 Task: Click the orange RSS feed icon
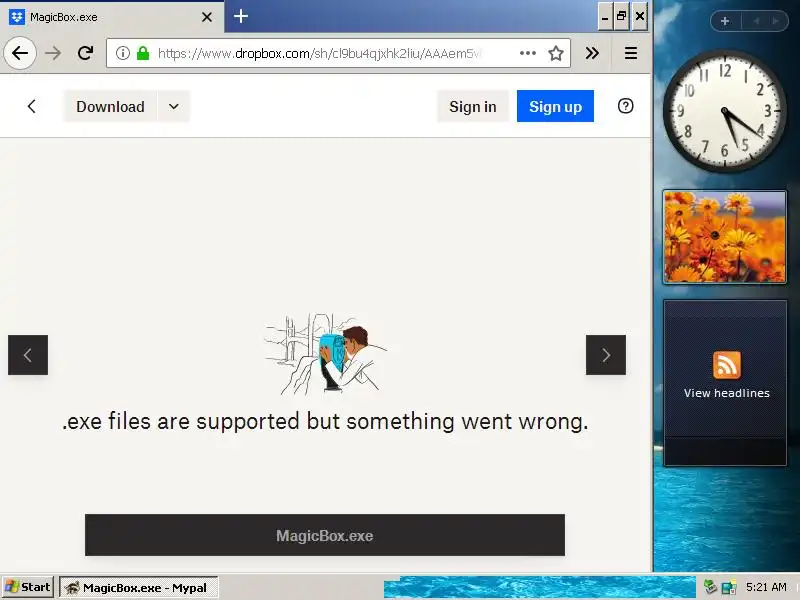(x=727, y=365)
